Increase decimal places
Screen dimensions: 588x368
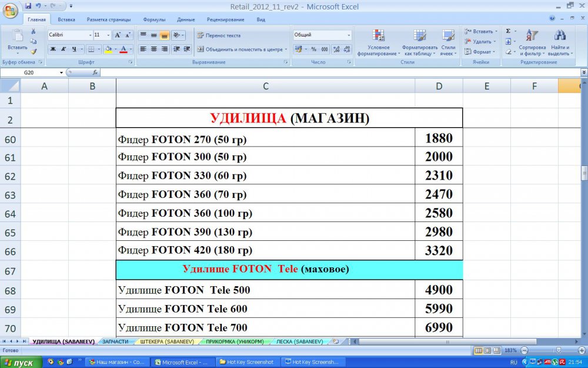336,49
